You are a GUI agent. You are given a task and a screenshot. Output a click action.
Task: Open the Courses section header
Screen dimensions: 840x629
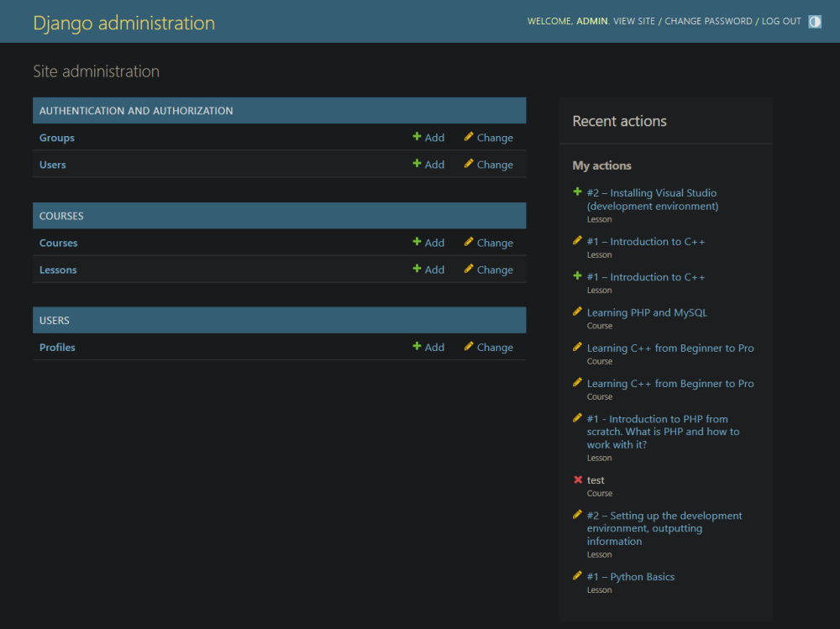[61, 216]
